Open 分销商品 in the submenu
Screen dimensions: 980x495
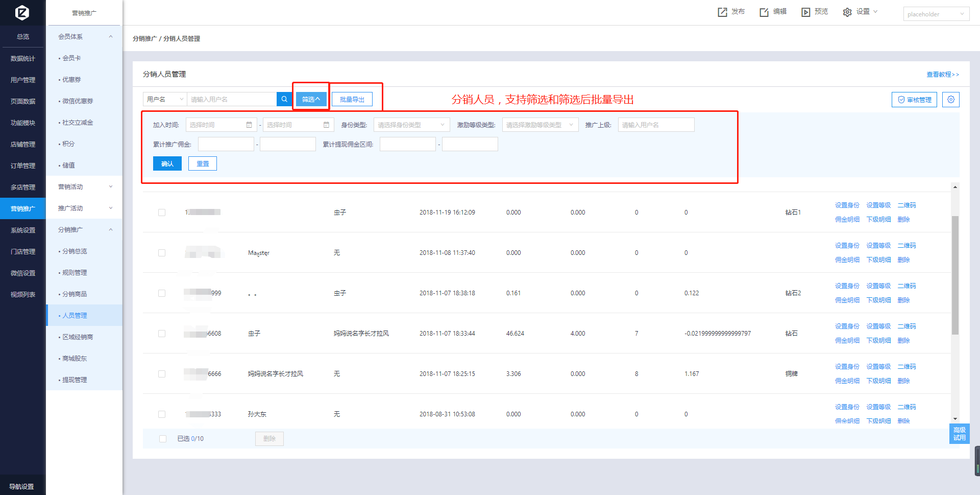(x=75, y=294)
